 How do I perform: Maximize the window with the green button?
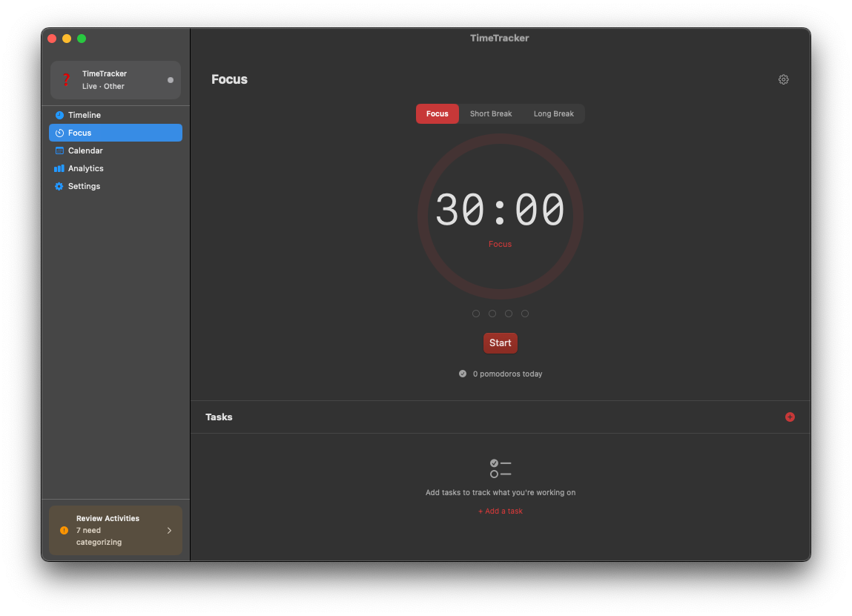(x=82, y=39)
